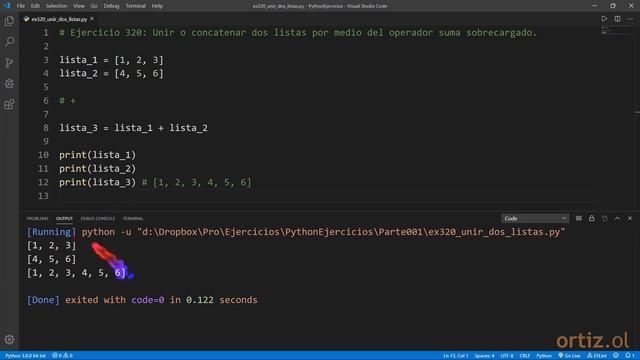
Task: Switch to the Output panel tab
Action: coord(64,219)
